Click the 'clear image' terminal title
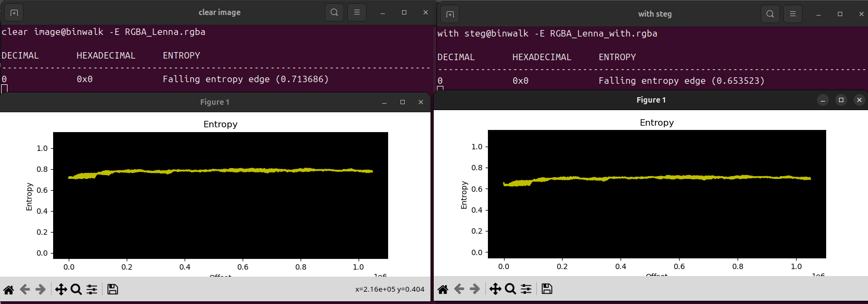Viewport: 868px width, 304px height. pyautogui.click(x=220, y=12)
